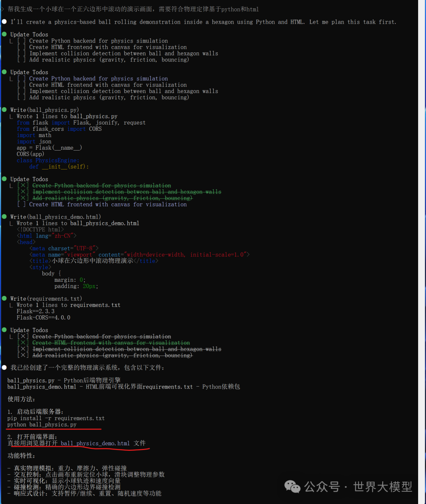Click the feature line 实时可视化

tap(64, 481)
